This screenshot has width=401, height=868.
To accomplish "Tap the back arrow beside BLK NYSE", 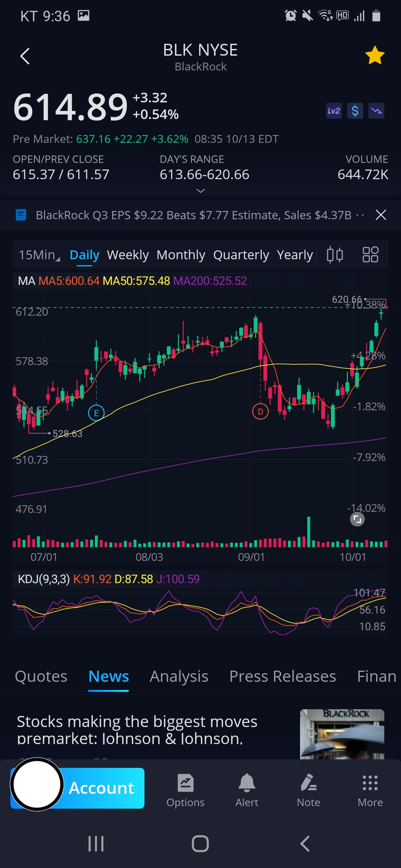I will 25,56.
